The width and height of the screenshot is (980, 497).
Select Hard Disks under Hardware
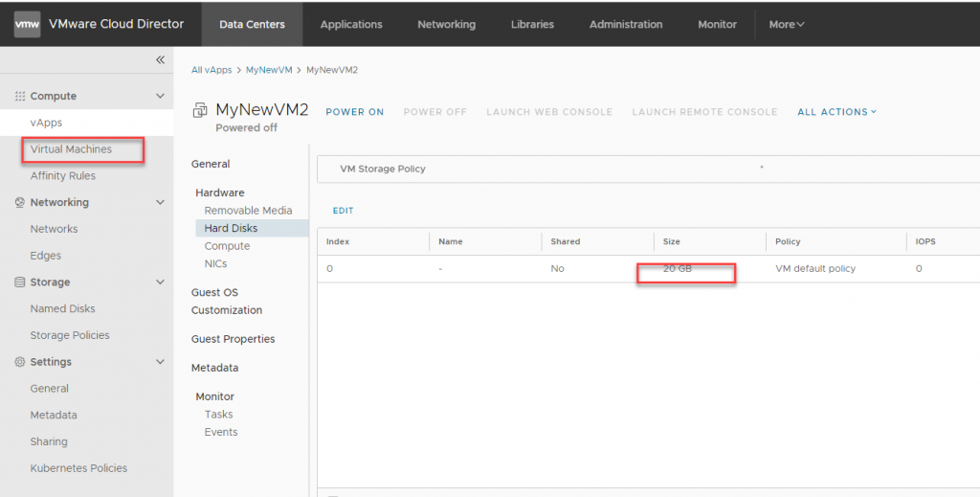pyautogui.click(x=252, y=228)
